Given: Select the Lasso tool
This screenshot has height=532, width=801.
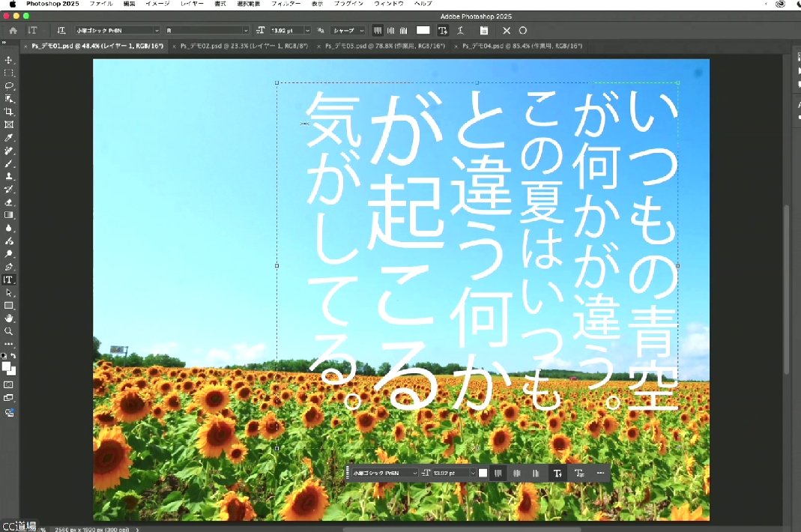Looking at the screenshot, I should click(10, 86).
